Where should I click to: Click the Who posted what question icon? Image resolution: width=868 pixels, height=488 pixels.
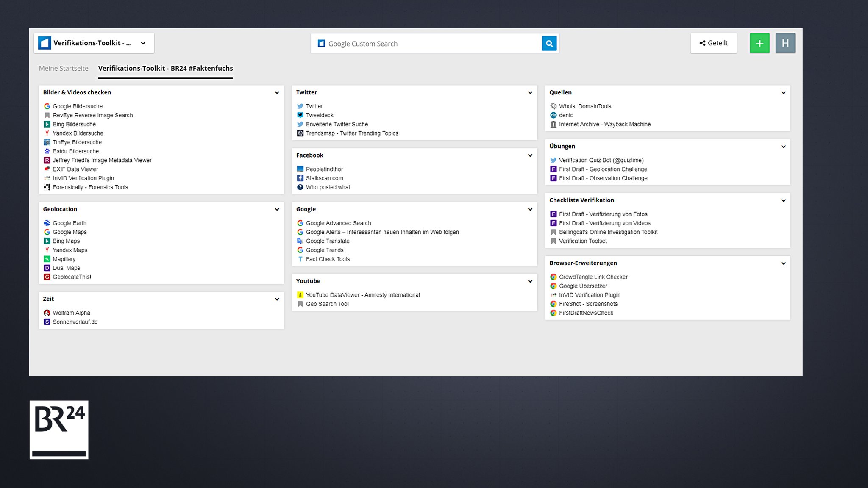coord(300,187)
